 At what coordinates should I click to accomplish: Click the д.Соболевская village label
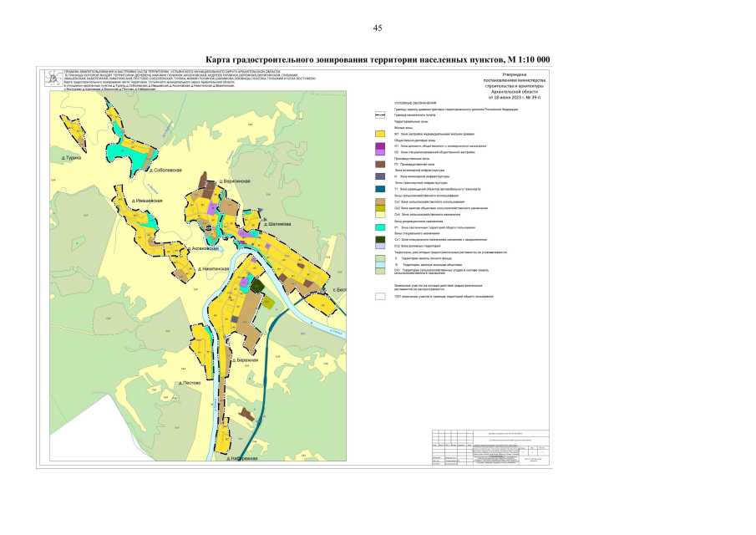(165, 171)
